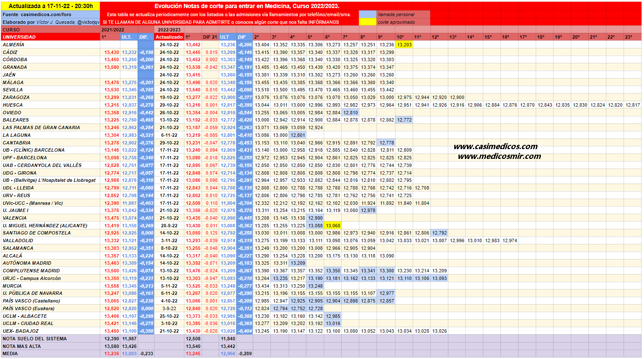
Task: Click the "23º" column header
Action: (x=633, y=37)
